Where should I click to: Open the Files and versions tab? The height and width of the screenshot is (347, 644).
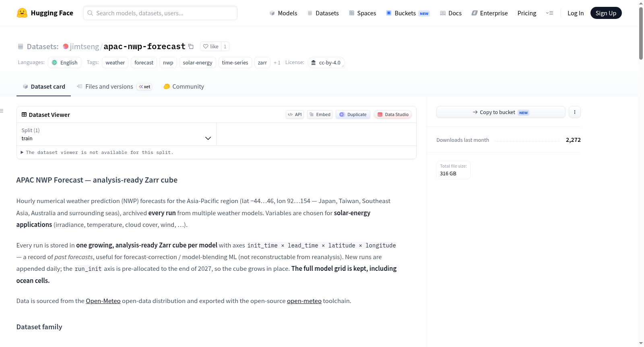tap(114, 87)
